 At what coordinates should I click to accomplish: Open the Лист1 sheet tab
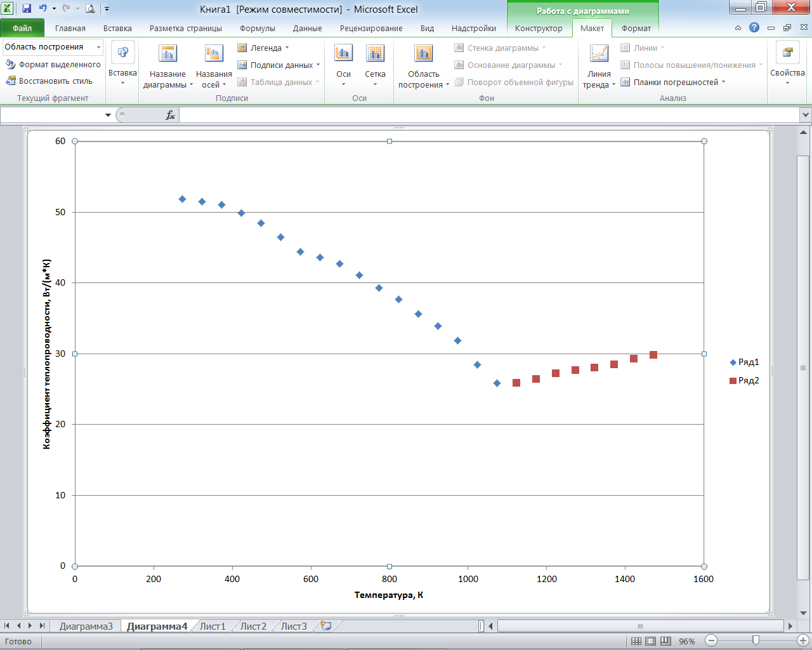[x=213, y=626]
